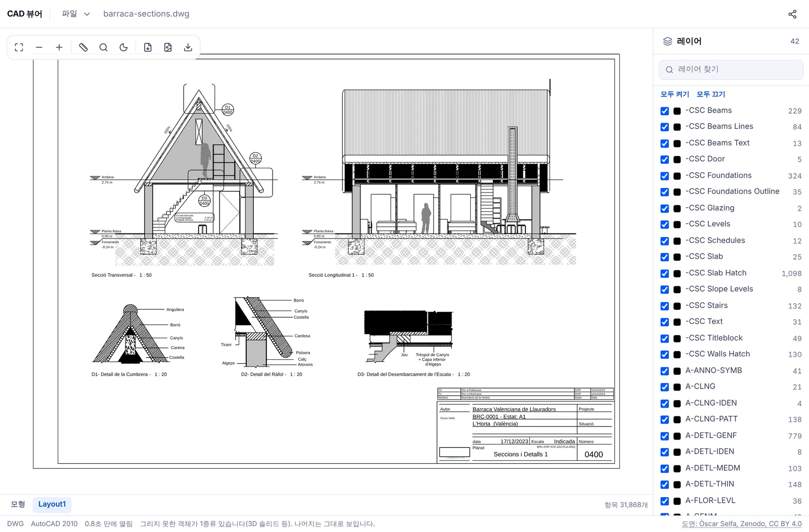Click the -CSC Titleblock layer name
Screen dimensions: 809x532
(x=714, y=338)
